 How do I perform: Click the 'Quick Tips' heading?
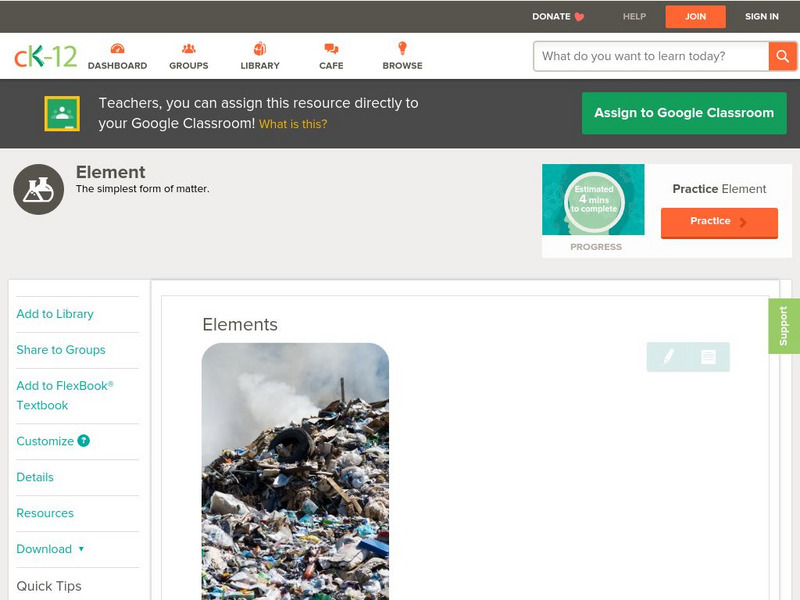pyautogui.click(x=49, y=586)
